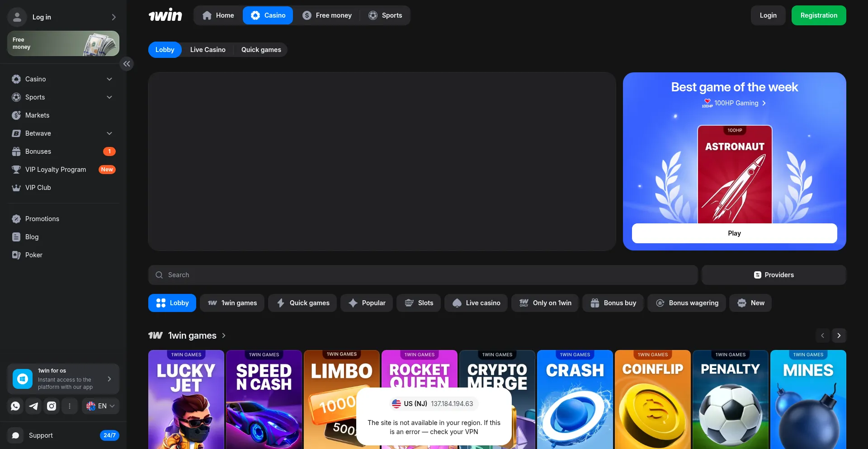The height and width of the screenshot is (449, 868).
Task: Open Poker from the sidebar
Action: pyautogui.click(x=63, y=255)
